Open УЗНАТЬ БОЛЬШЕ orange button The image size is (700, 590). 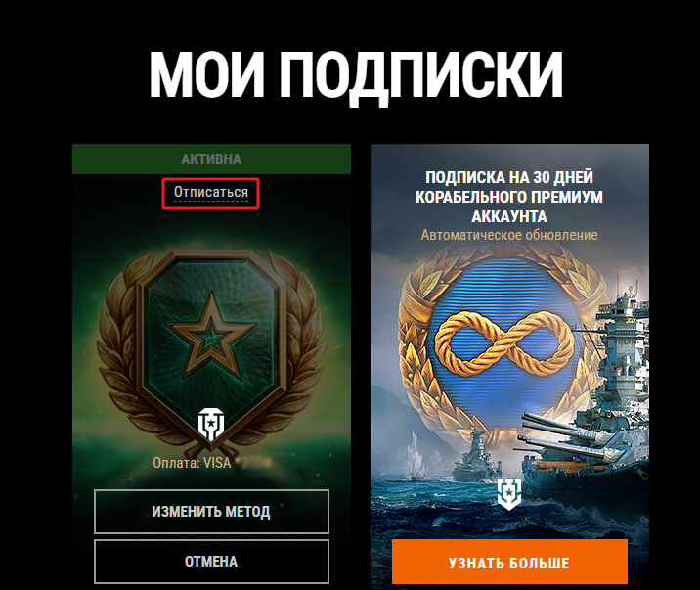tap(509, 562)
